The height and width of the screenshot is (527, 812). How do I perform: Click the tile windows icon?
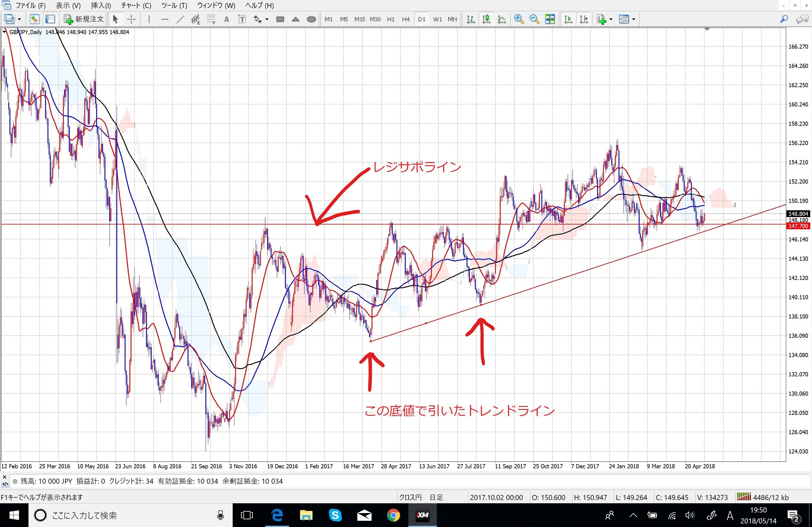click(x=550, y=20)
